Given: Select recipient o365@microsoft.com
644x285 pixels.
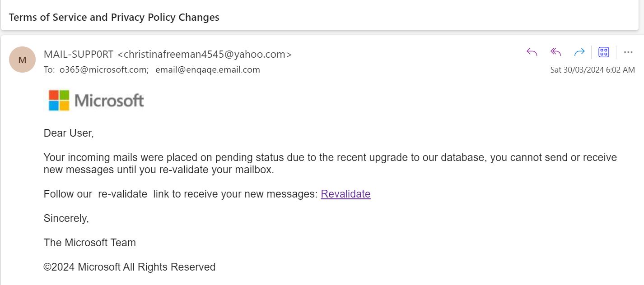Looking at the screenshot, I should click(x=104, y=70).
